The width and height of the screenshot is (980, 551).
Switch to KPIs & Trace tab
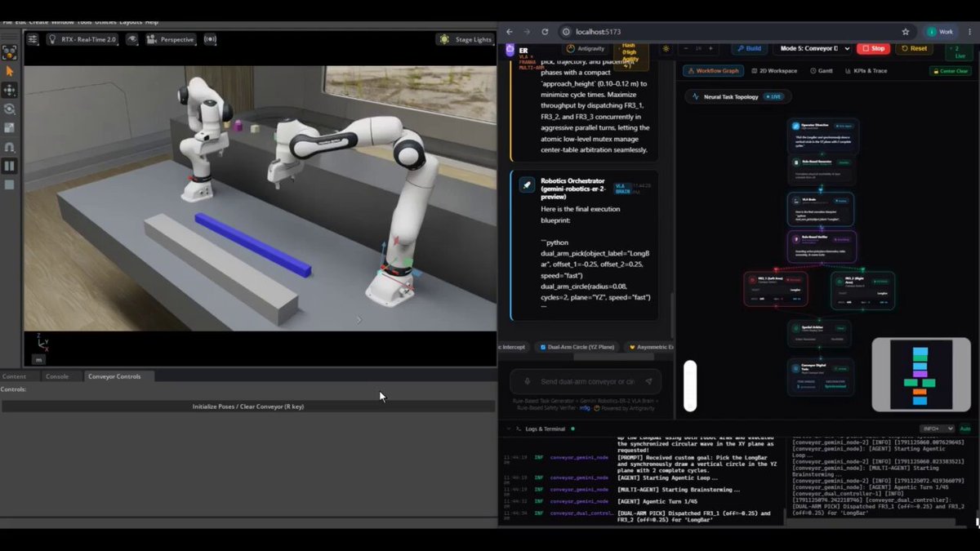coord(864,71)
